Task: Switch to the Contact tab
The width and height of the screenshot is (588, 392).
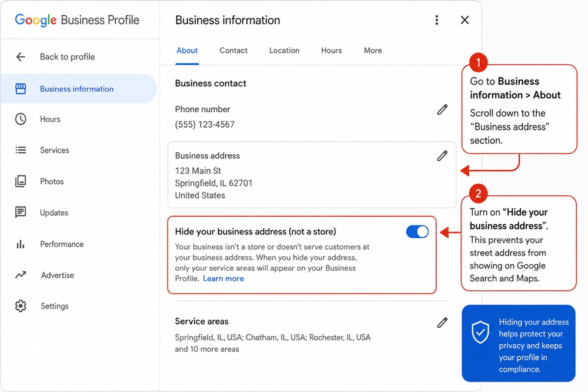Action: click(x=233, y=50)
